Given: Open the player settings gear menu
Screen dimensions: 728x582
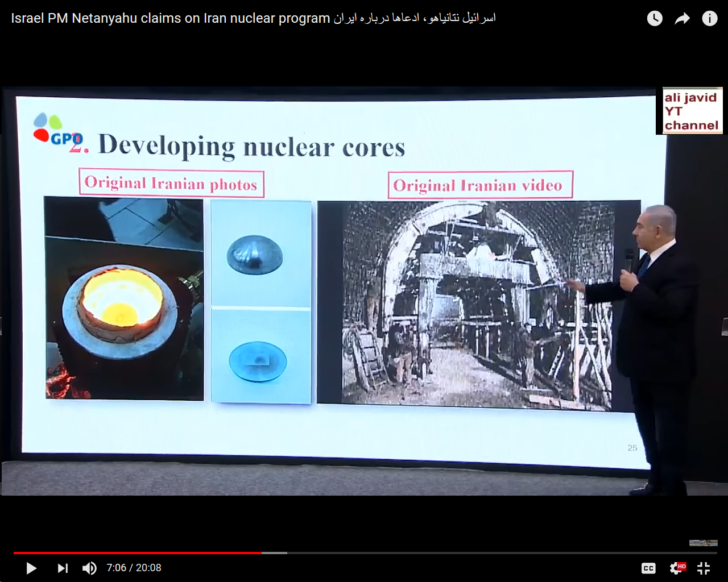Looking at the screenshot, I should point(677,568).
